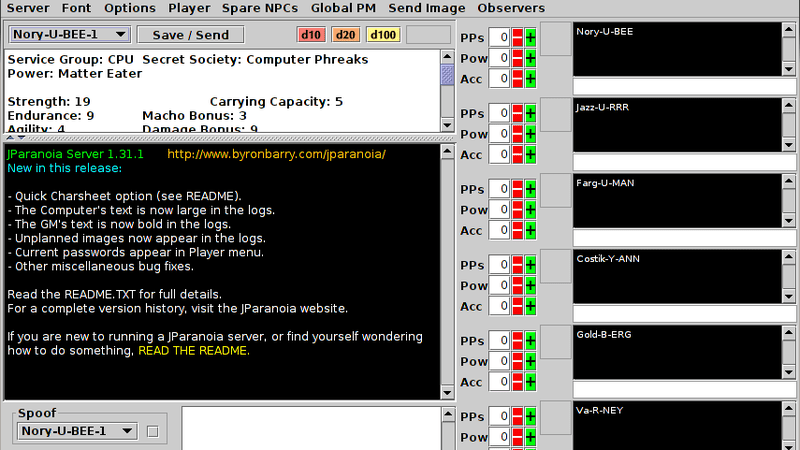Decrease Nory-U-BEE Pow with the red minus
Screen dimensions: 800x450
click(517, 58)
